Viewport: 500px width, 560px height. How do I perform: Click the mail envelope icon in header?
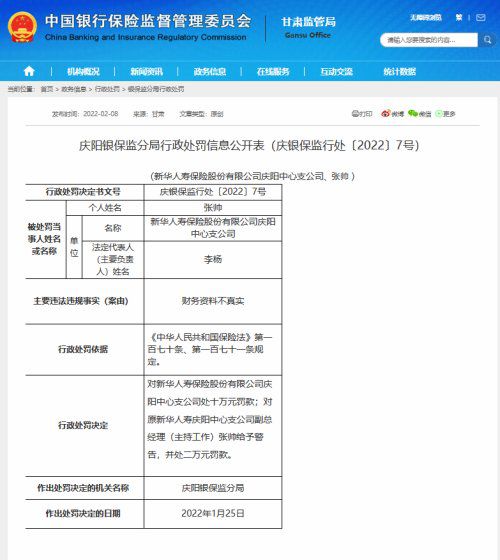point(481,18)
